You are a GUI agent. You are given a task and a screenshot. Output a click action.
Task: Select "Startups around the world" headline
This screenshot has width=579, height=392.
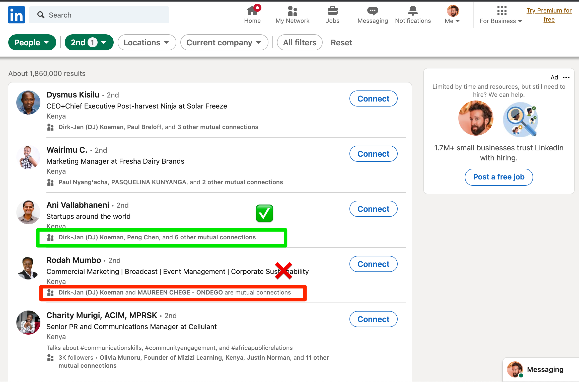89,217
